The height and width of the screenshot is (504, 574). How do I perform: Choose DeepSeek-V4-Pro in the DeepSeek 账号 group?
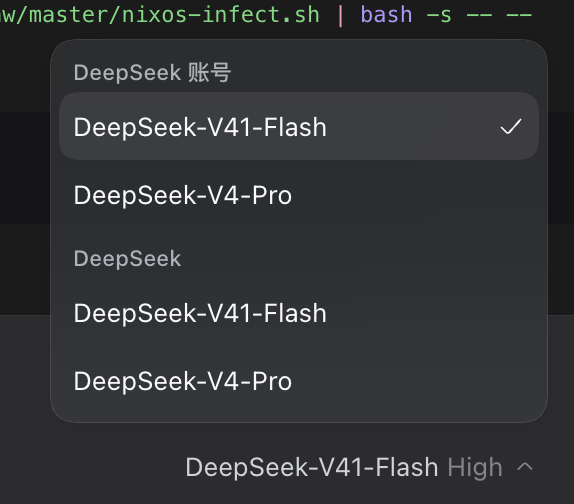tap(299, 195)
